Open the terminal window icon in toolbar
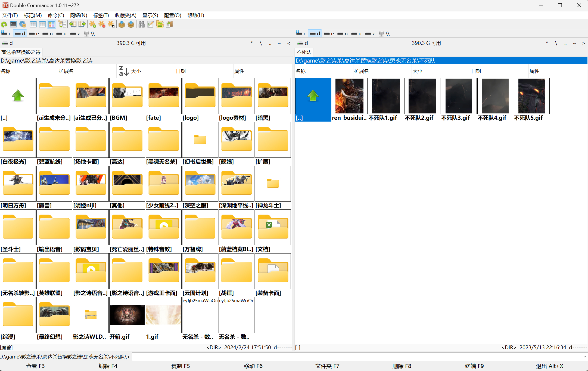588x371 pixels. pos(13,24)
